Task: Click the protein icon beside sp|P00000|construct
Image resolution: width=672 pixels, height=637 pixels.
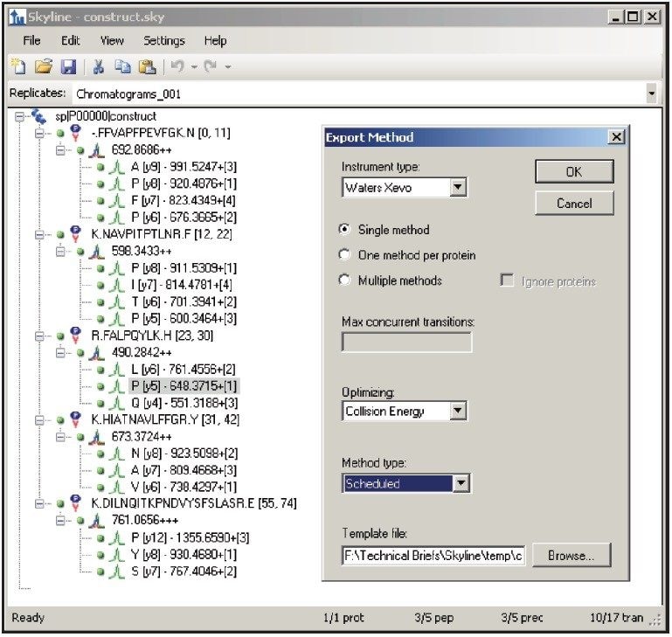Action: click(x=38, y=116)
